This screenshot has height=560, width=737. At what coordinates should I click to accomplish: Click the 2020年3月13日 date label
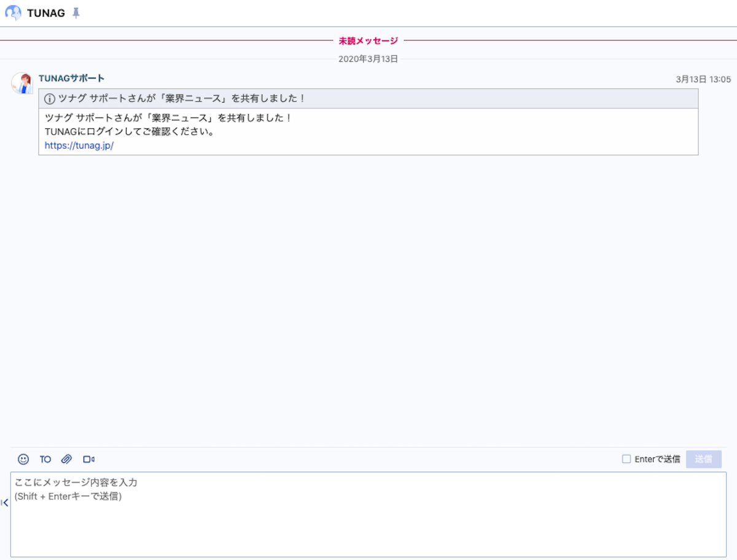pos(368,59)
